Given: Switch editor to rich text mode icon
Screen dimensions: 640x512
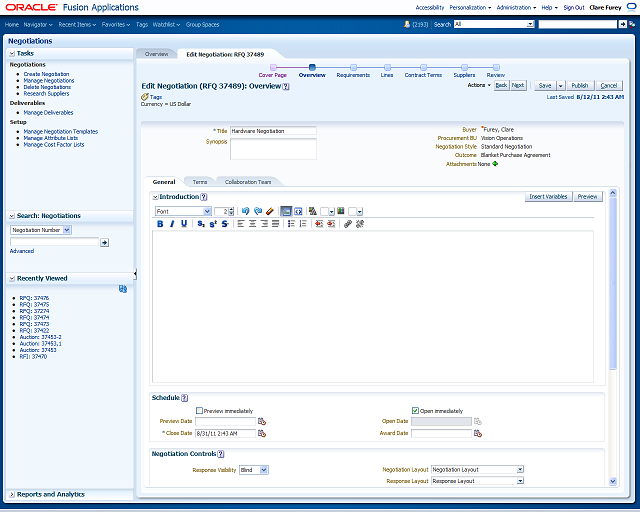Looking at the screenshot, I should (286, 211).
